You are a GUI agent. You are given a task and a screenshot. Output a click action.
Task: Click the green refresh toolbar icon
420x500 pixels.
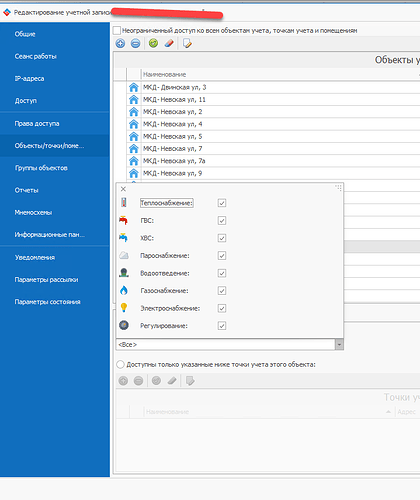click(153, 43)
